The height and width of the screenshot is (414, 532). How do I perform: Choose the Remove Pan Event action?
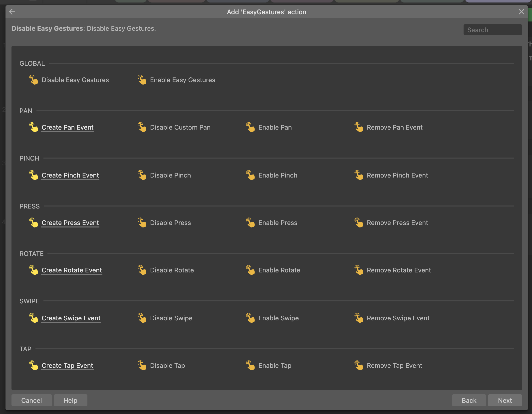click(394, 127)
